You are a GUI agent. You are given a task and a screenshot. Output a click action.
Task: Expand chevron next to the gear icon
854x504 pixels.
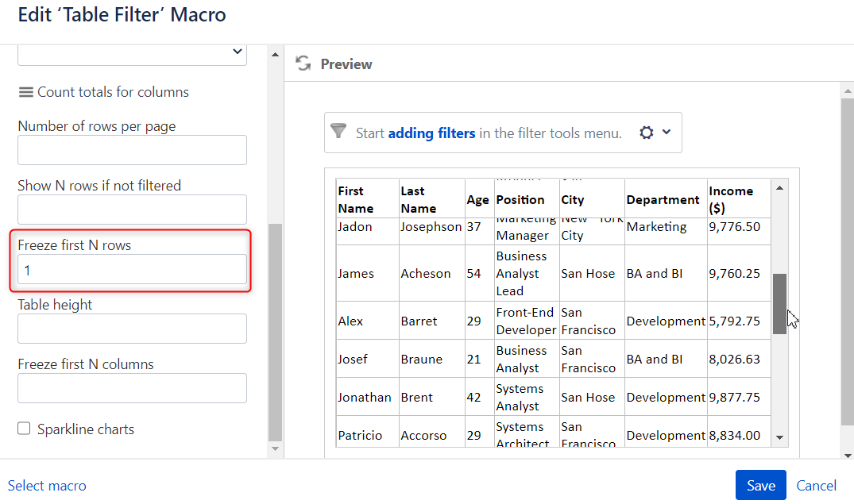[x=667, y=132]
